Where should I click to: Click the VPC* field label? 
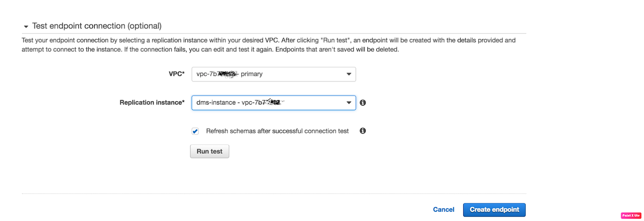coord(177,74)
